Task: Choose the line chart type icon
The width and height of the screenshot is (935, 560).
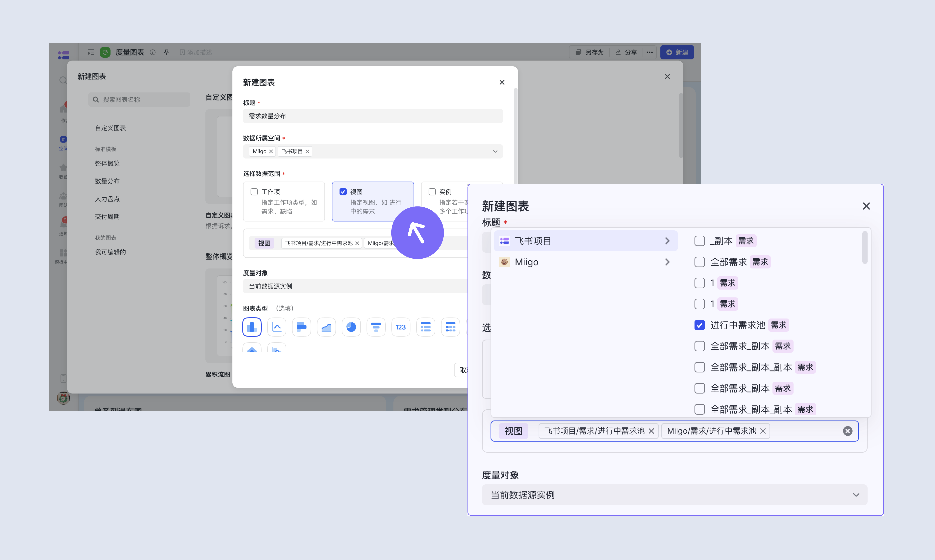Action: click(x=277, y=327)
